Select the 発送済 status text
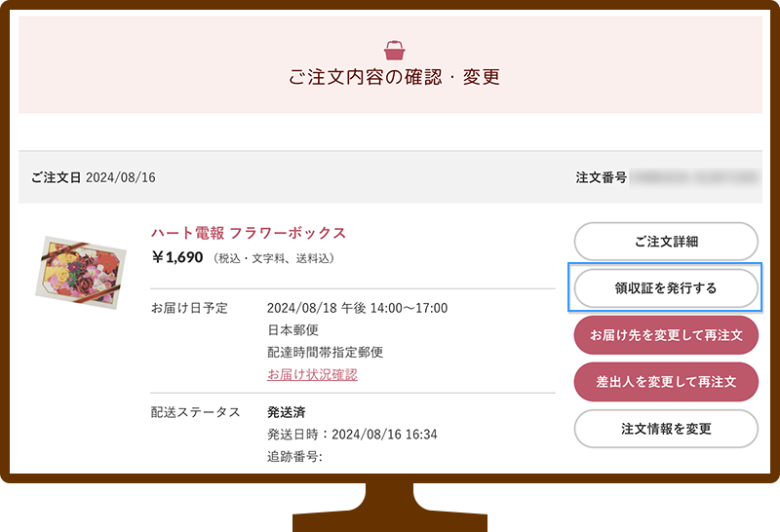Image resolution: width=780 pixels, height=532 pixels. pos(286,412)
